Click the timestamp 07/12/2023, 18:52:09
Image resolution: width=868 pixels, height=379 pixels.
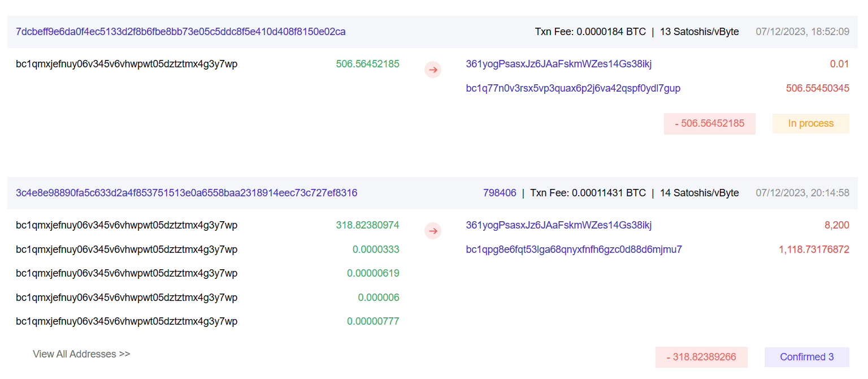(801, 32)
